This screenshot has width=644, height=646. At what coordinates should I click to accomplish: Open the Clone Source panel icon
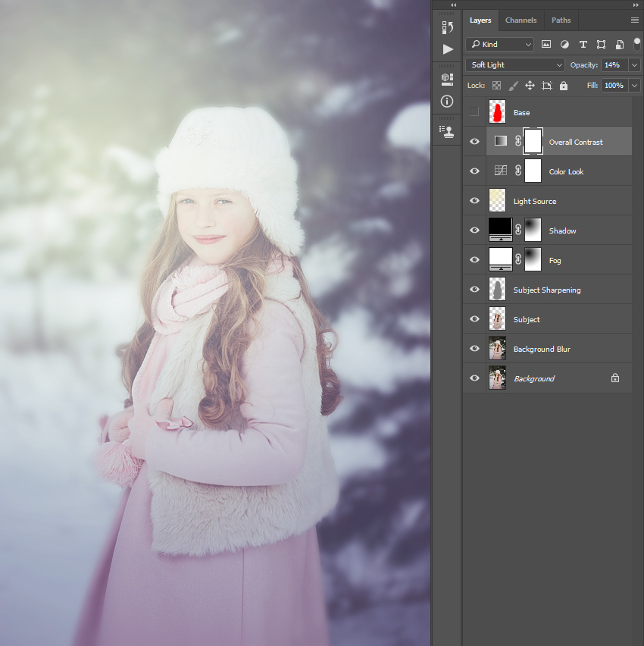[447, 131]
